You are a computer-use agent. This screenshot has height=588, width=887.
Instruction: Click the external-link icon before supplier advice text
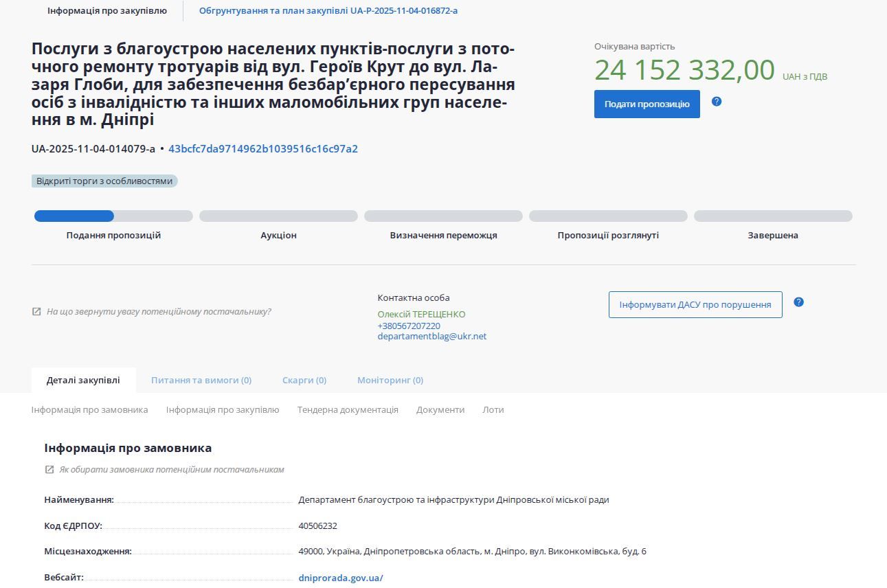click(x=35, y=311)
